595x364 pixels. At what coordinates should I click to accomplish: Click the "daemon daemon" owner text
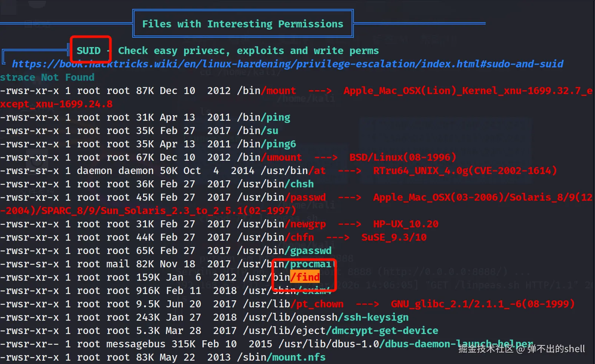point(115,171)
